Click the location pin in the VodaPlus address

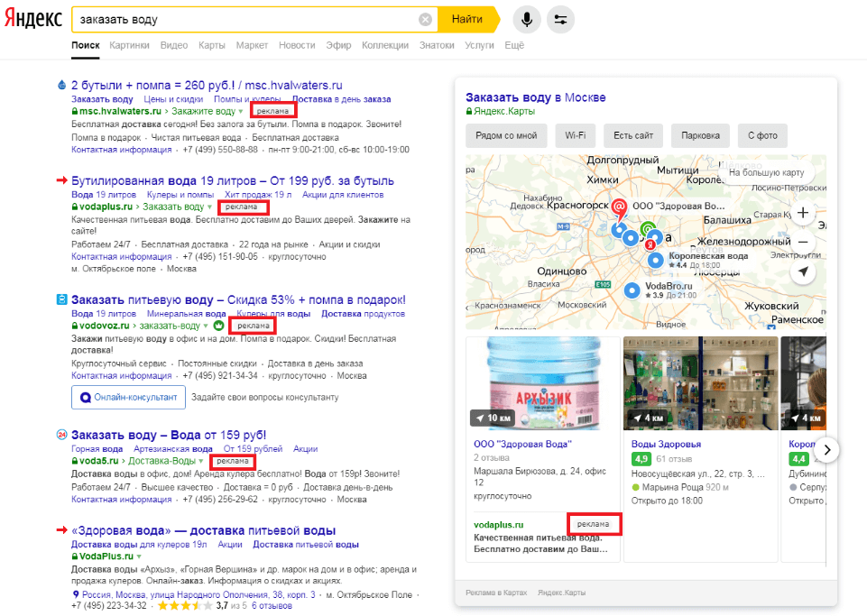tap(76, 594)
